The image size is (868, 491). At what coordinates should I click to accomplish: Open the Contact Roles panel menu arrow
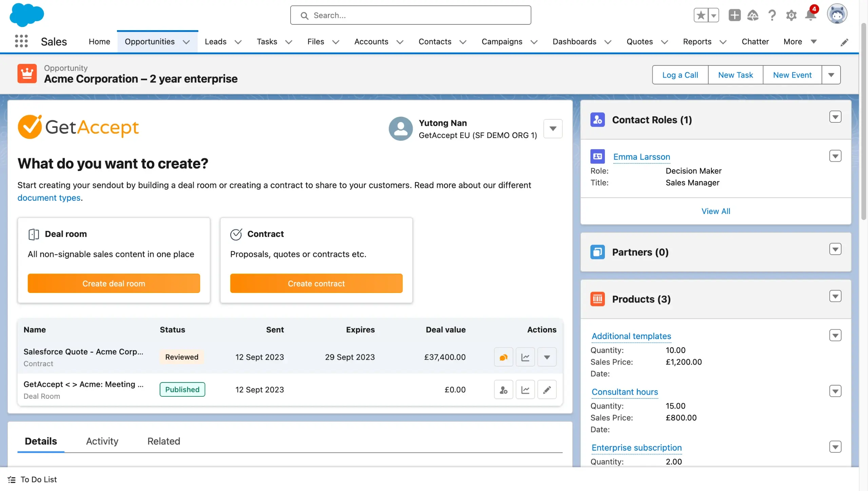click(x=835, y=117)
